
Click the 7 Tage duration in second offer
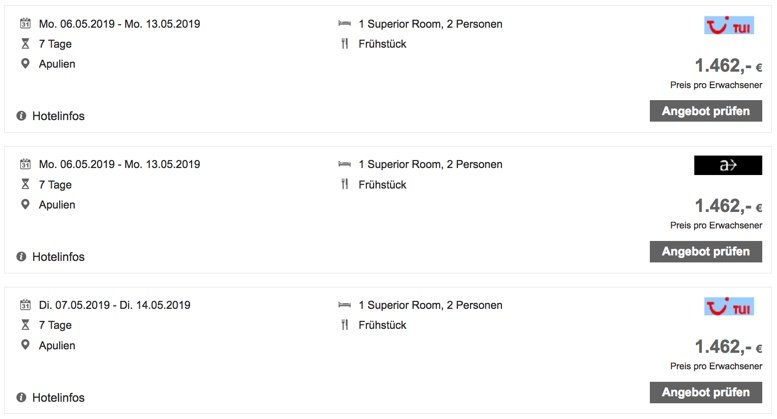tap(55, 184)
